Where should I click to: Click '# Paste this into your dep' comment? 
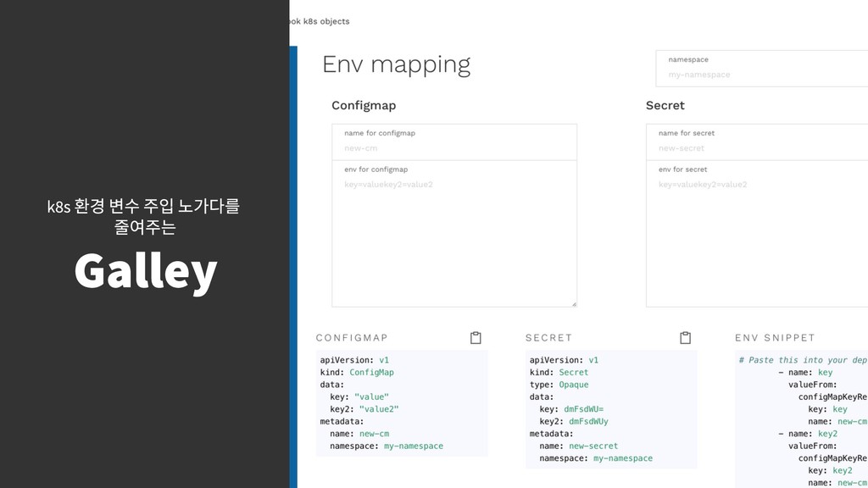(804, 360)
